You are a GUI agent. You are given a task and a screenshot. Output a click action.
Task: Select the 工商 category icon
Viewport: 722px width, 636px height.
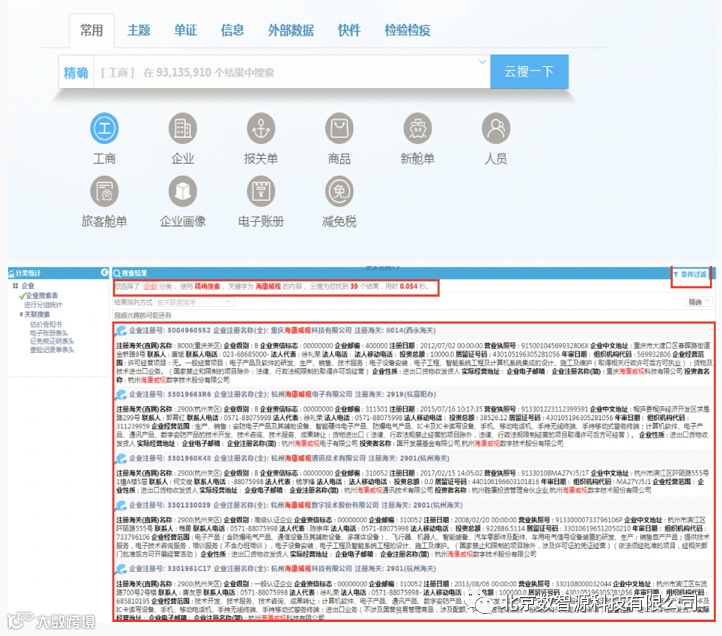[x=104, y=128]
